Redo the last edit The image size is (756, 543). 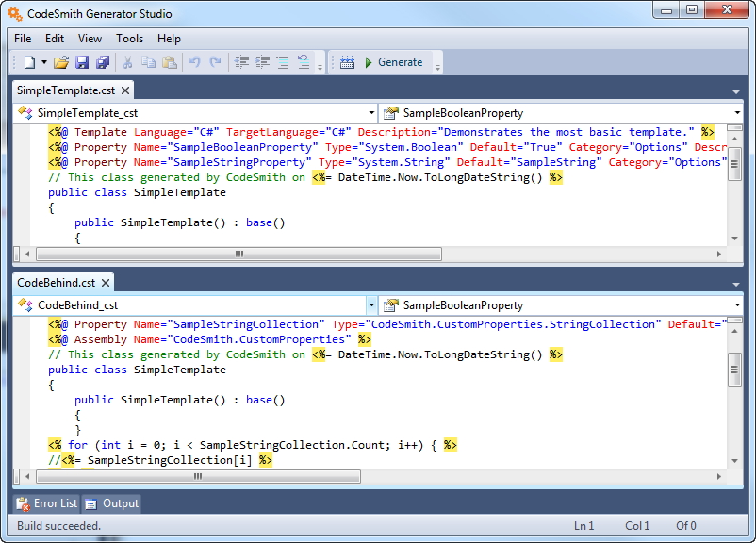point(216,62)
